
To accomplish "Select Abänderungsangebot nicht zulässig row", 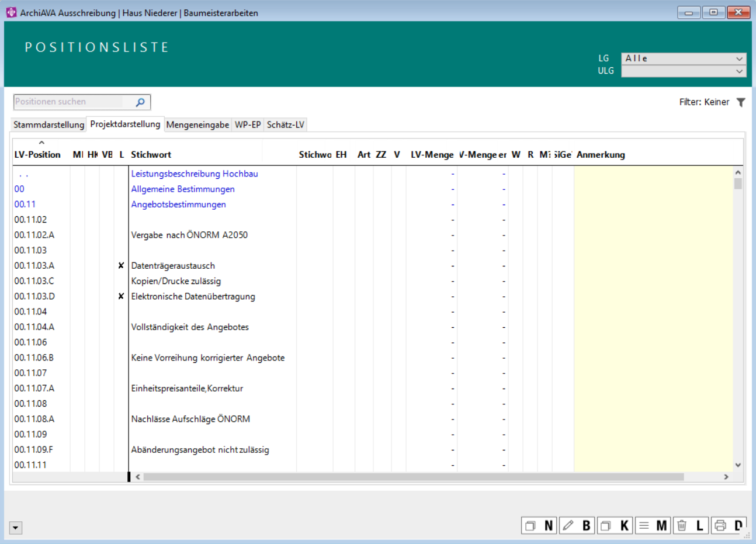I will click(200, 449).
